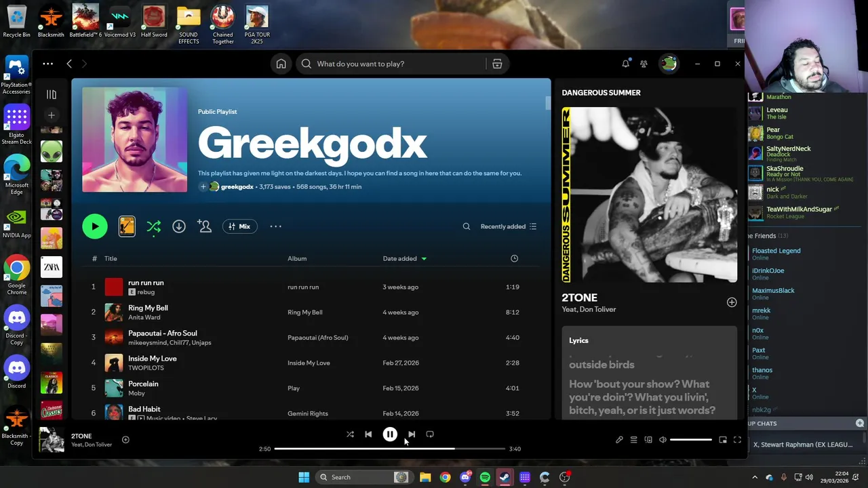
Task: Mute Spotify volume
Action: (x=663, y=440)
